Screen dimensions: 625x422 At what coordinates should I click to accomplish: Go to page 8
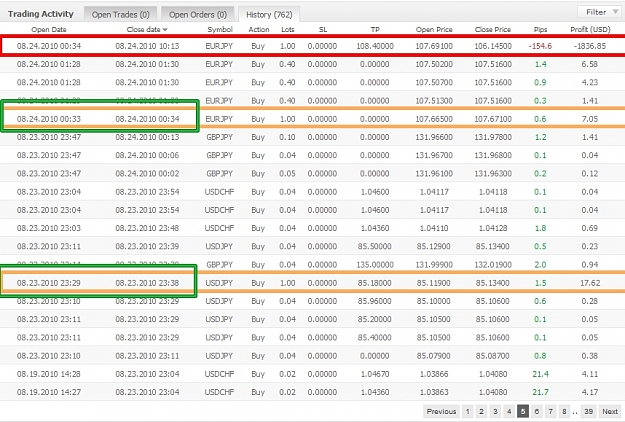coord(564,411)
